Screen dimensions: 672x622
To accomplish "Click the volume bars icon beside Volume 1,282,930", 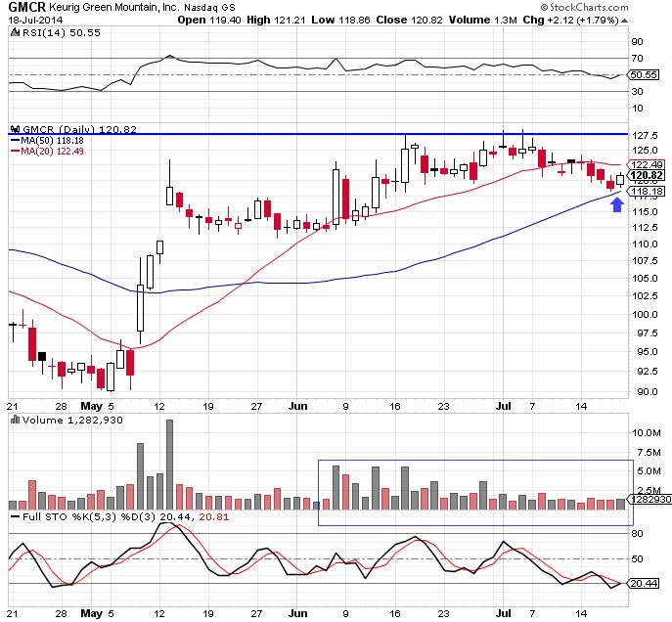I will (x=15, y=420).
